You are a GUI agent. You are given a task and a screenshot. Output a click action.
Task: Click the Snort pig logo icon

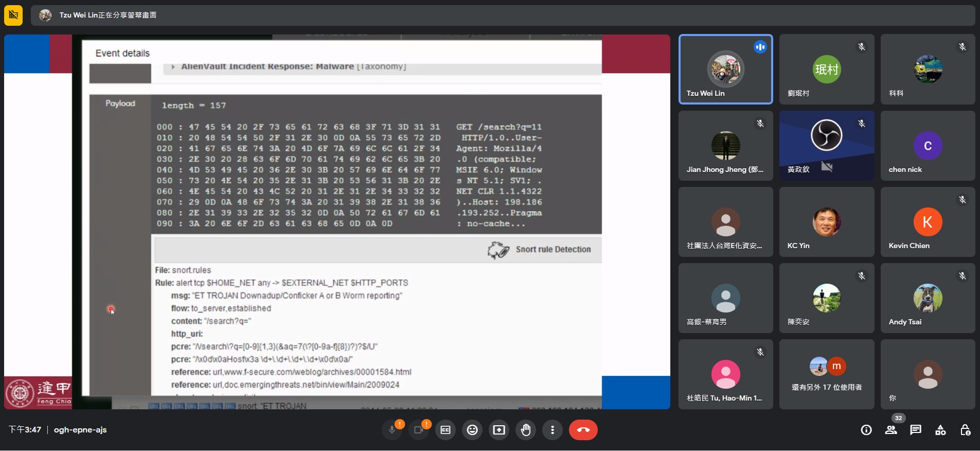tap(498, 250)
